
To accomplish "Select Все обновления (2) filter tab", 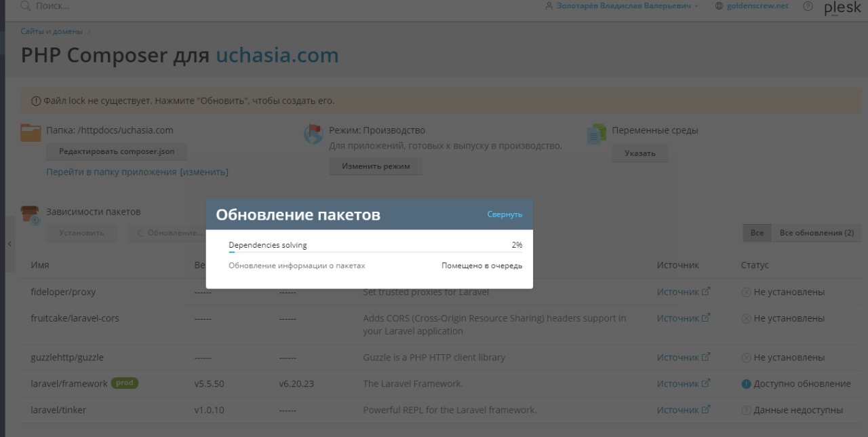I will click(816, 233).
